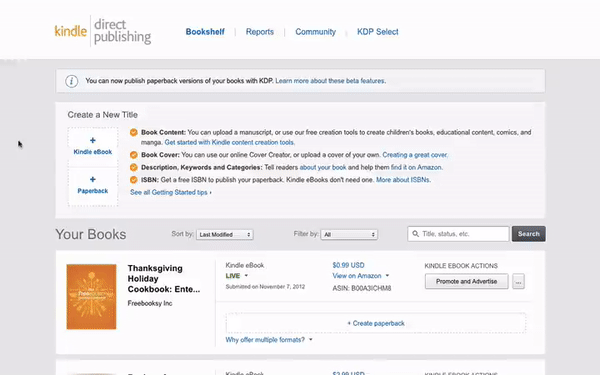Create a new Paperback title

[x=93, y=186]
